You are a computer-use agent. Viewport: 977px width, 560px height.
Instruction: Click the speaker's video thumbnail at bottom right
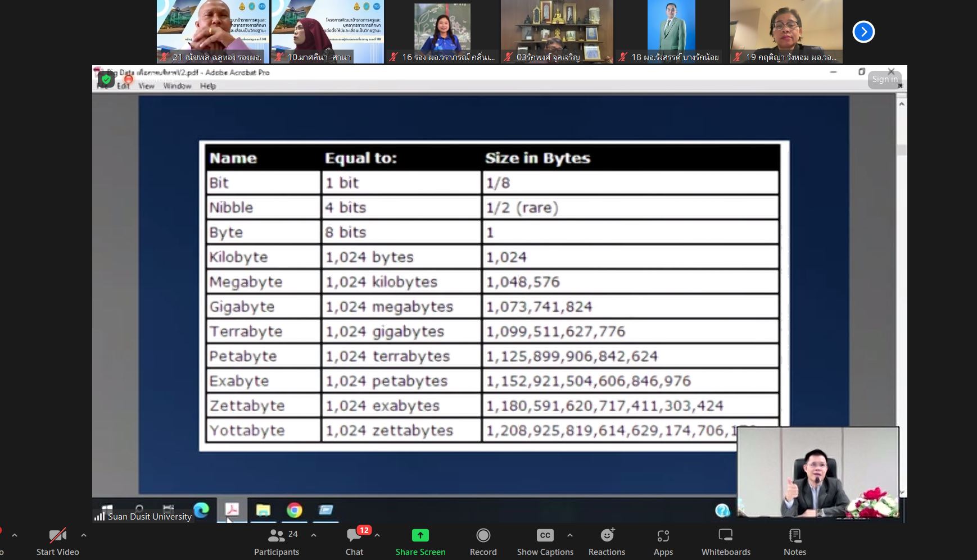point(818,472)
